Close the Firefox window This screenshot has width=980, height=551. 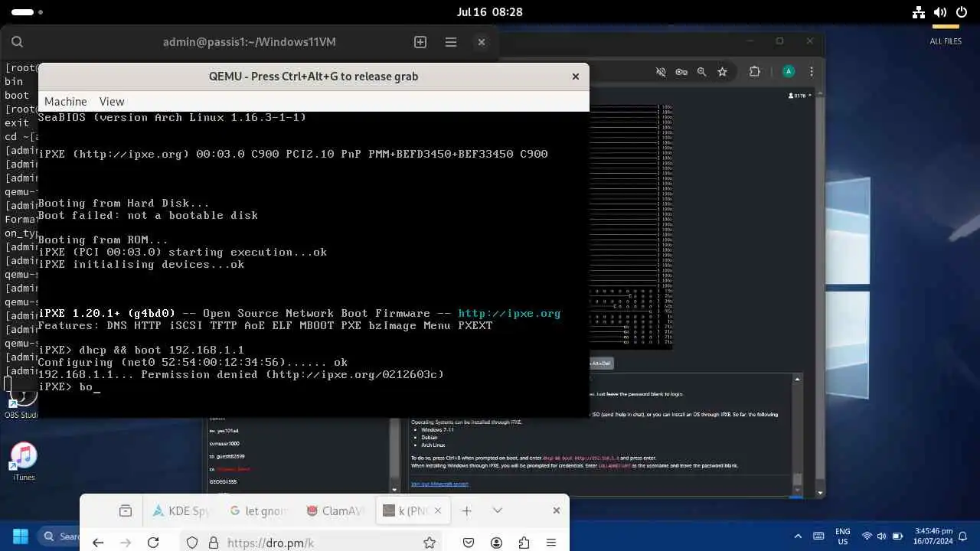click(x=557, y=510)
